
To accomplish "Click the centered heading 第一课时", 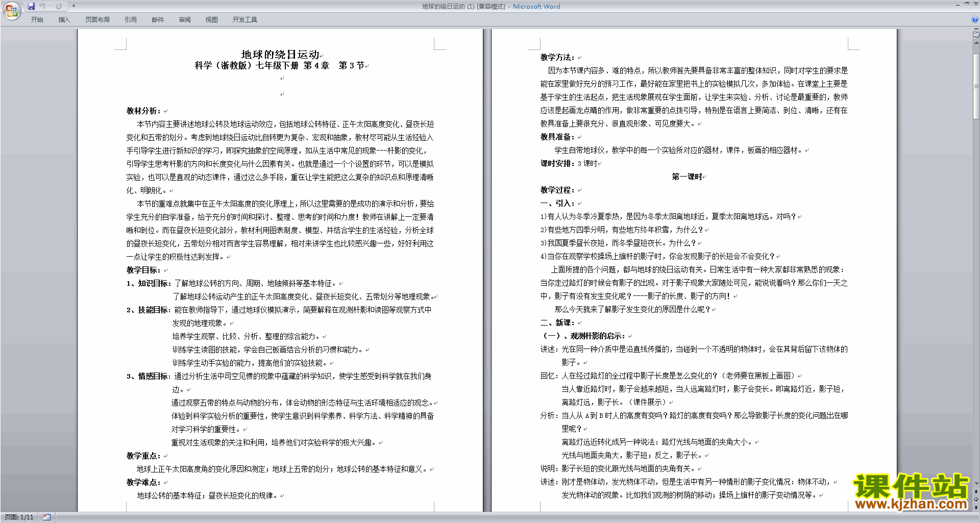I will (x=687, y=177).
